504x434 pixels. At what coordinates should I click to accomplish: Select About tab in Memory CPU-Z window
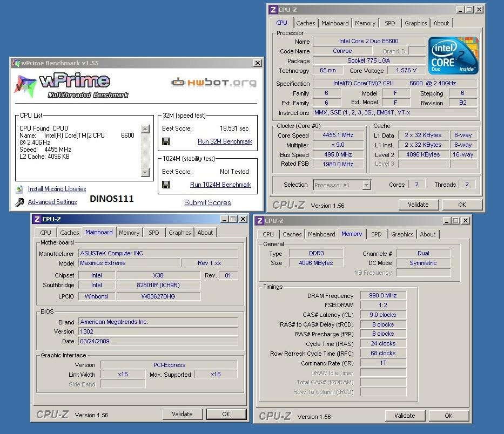click(x=427, y=234)
